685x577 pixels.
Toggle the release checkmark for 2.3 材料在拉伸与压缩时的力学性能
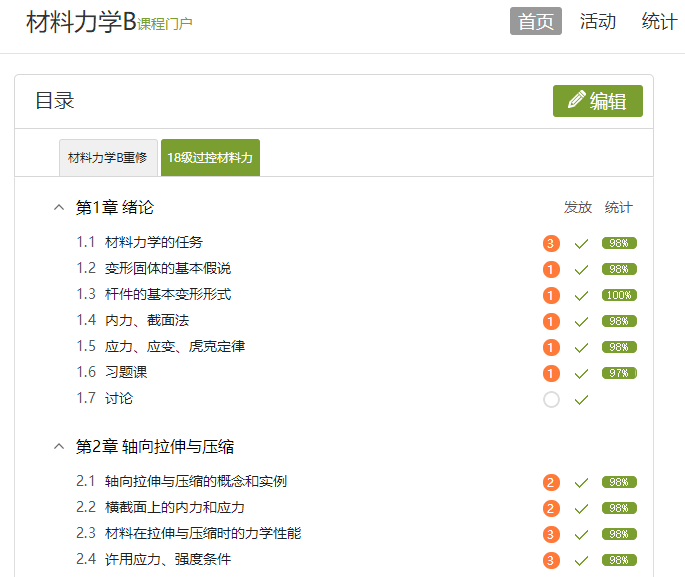pyautogui.click(x=581, y=534)
